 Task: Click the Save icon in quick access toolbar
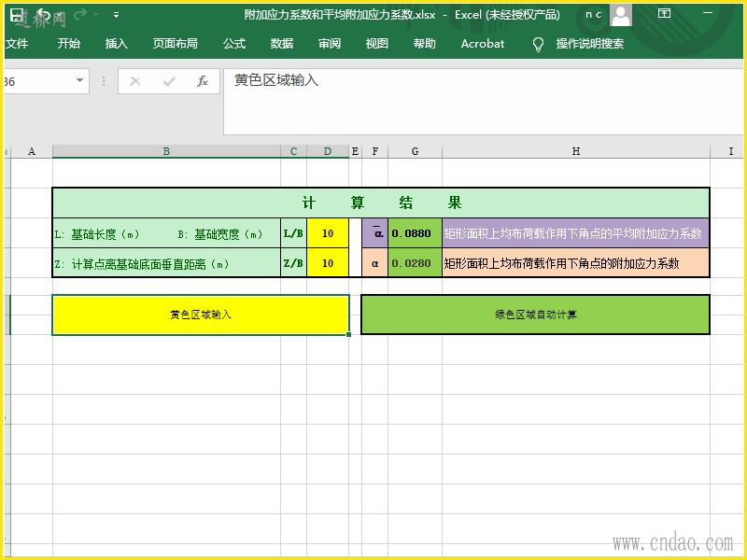17,15
